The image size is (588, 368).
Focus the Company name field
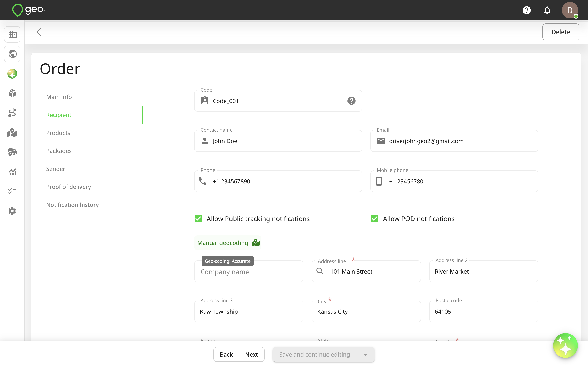(x=248, y=272)
